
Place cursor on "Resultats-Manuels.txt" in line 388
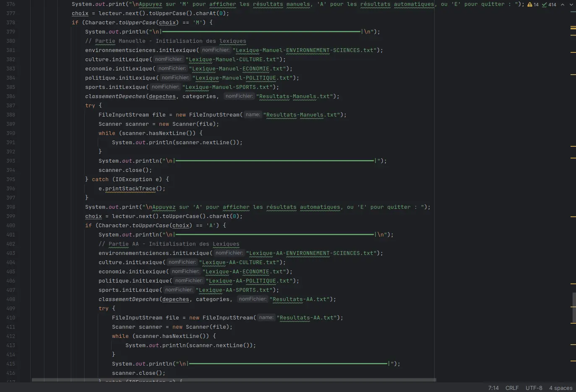point(302,115)
